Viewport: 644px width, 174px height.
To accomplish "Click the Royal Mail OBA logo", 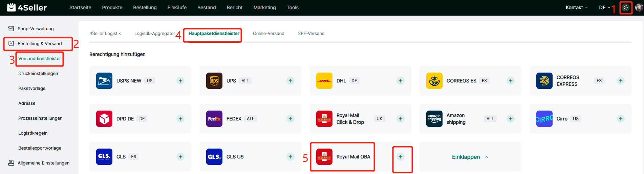I will (324, 157).
